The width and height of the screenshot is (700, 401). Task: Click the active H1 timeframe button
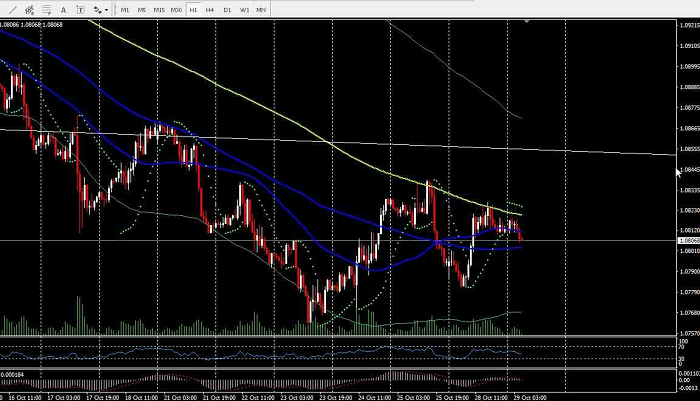coord(193,9)
